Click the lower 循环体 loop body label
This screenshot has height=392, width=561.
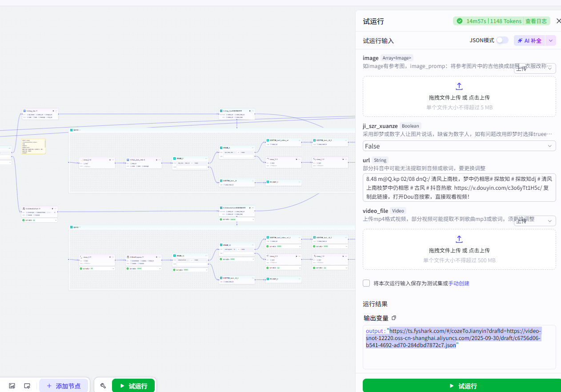coord(75,227)
